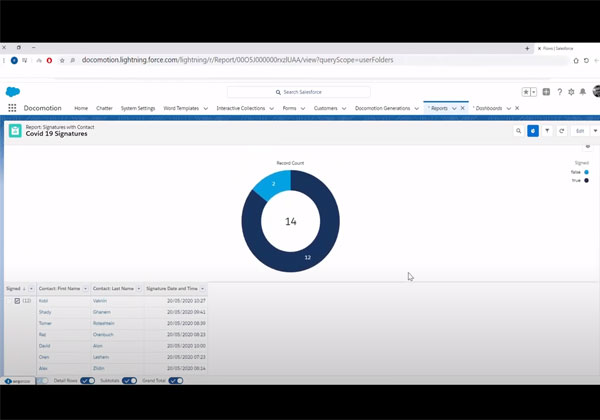
Task: Toggle the Subtotals switch
Action: [129, 381]
